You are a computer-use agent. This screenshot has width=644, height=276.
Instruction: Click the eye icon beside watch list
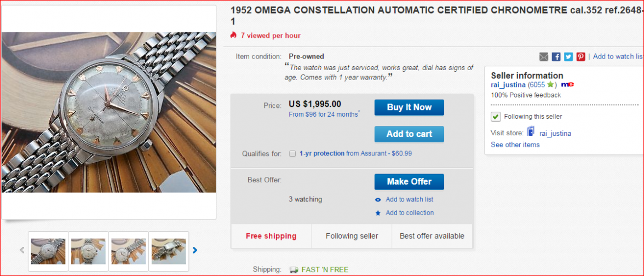[378, 200]
